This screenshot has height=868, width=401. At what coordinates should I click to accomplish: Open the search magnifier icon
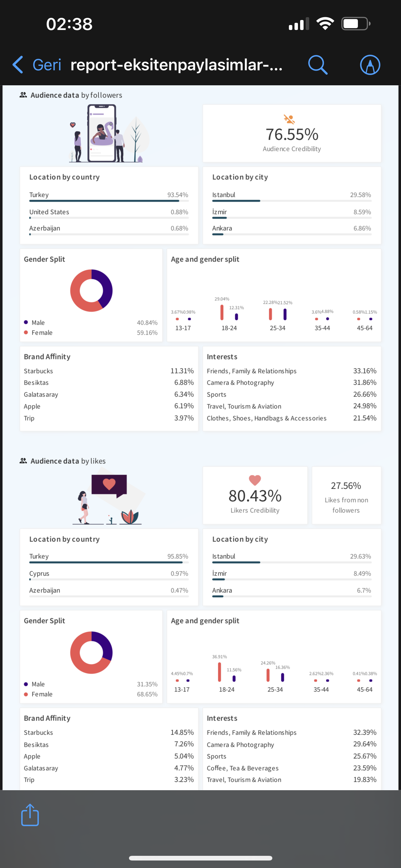click(x=318, y=65)
